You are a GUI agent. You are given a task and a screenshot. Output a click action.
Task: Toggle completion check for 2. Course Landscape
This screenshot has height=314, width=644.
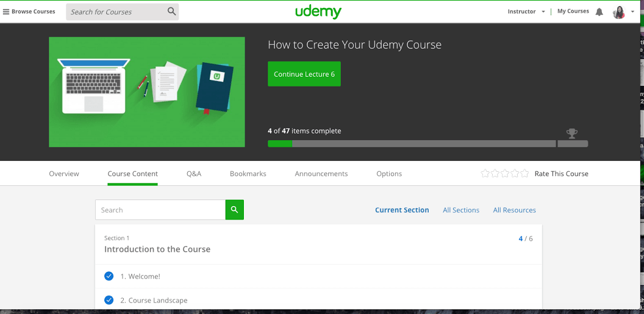[x=109, y=300]
